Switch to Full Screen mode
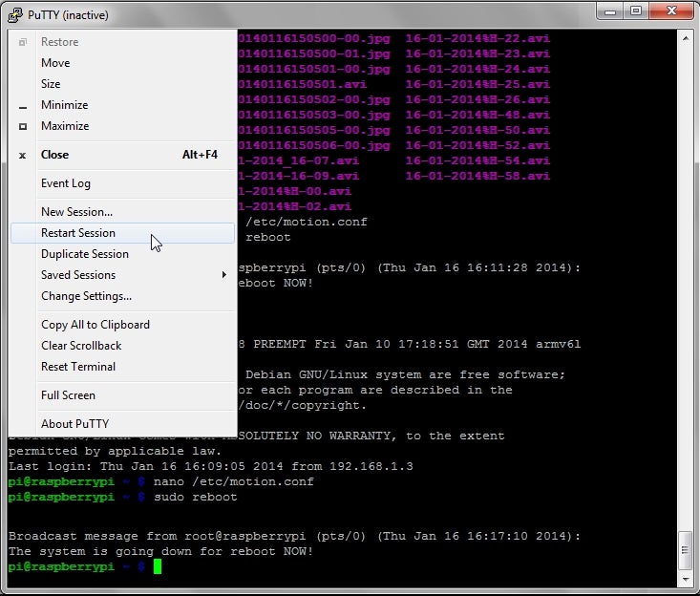The width and height of the screenshot is (700, 596). tap(123, 395)
